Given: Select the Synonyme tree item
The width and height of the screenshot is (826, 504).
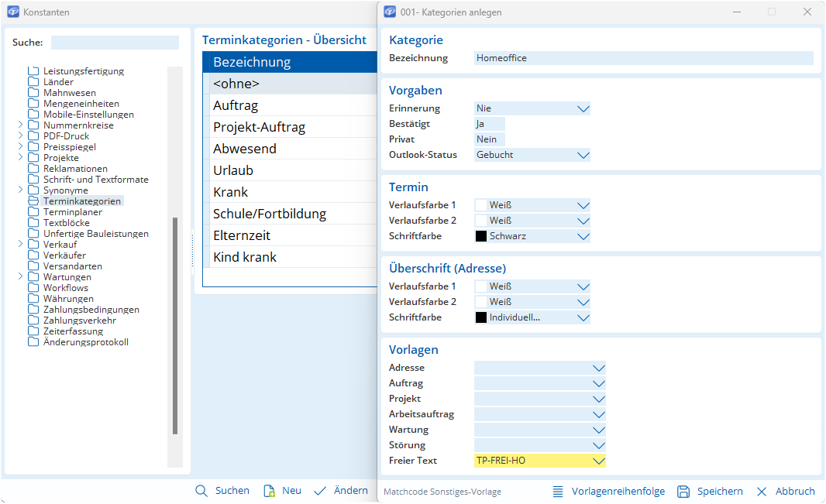Looking at the screenshot, I should (66, 190).
